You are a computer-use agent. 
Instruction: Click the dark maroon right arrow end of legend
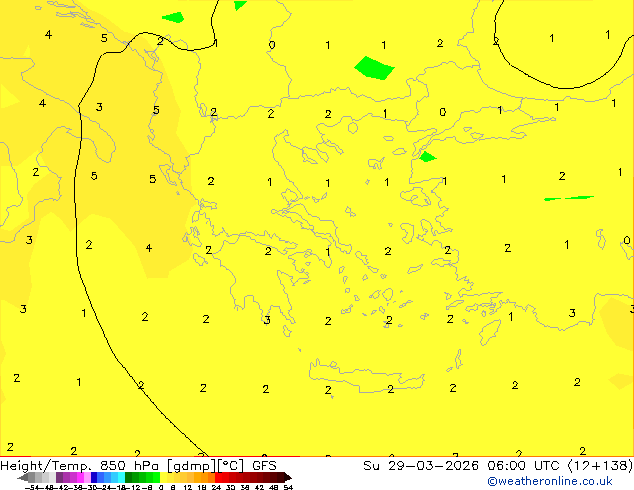[288, 478]
